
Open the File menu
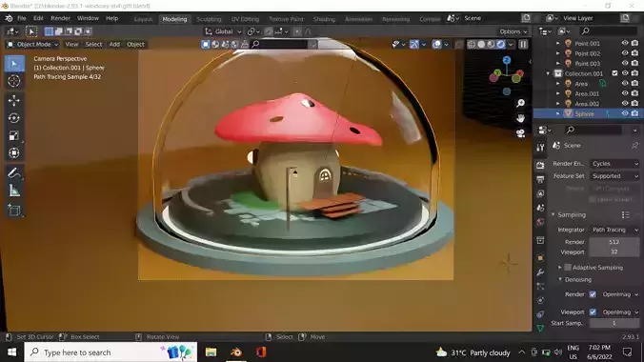coord(21,18)
